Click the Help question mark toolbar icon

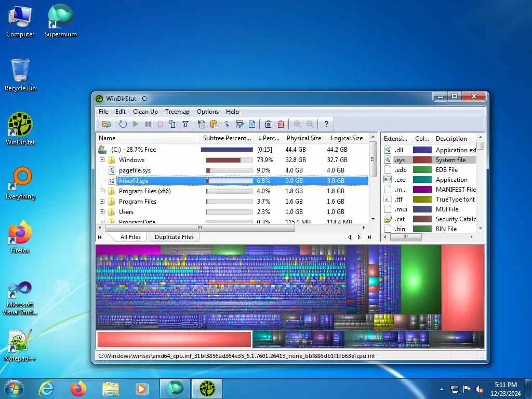click(x=326, y=124)
